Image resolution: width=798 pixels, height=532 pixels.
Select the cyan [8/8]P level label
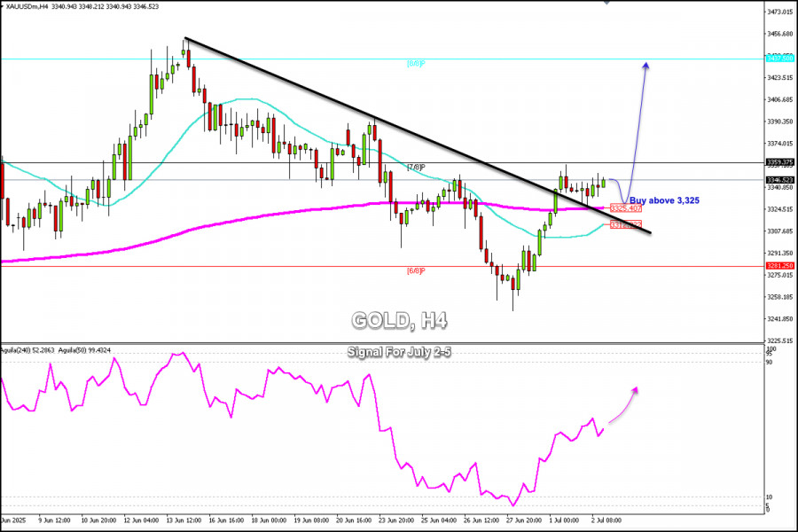[x=416, y=64]
